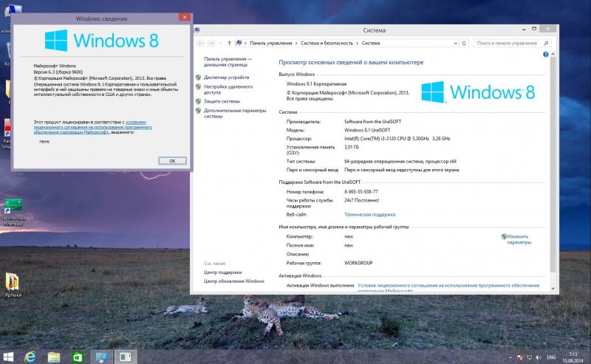Refresh the System page
Viewport: 591px width, 364px height.
(x=464, y=44)
